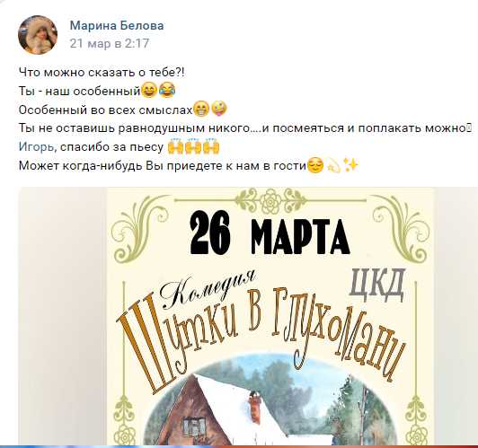Click the beaming grin emoji after смыслах
The height and width of the screenshot is (448, 478).
click(201, 109)
